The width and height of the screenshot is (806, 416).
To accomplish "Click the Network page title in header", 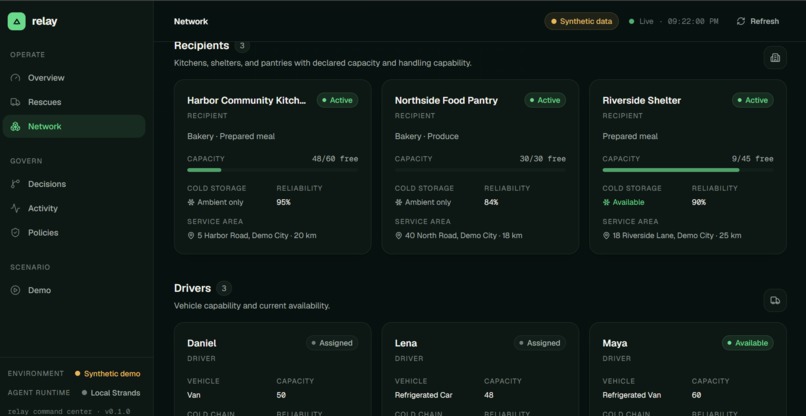I will pyautogui.click(x=191, y=22).
